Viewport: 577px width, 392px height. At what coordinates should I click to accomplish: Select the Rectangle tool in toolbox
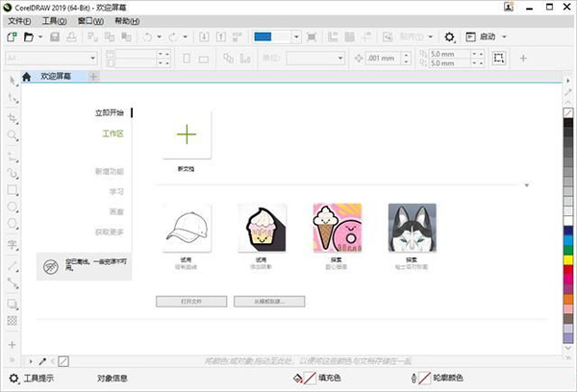(13, 190)
